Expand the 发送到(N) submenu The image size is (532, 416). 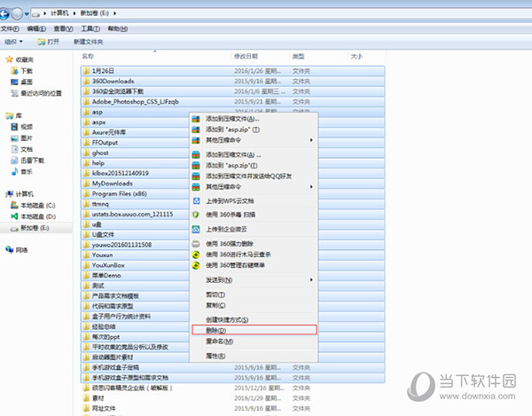[254, 280]
